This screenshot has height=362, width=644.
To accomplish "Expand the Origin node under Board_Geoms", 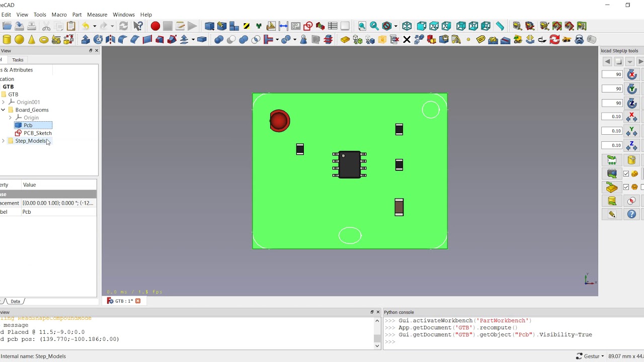I will (x=11, y=118).
